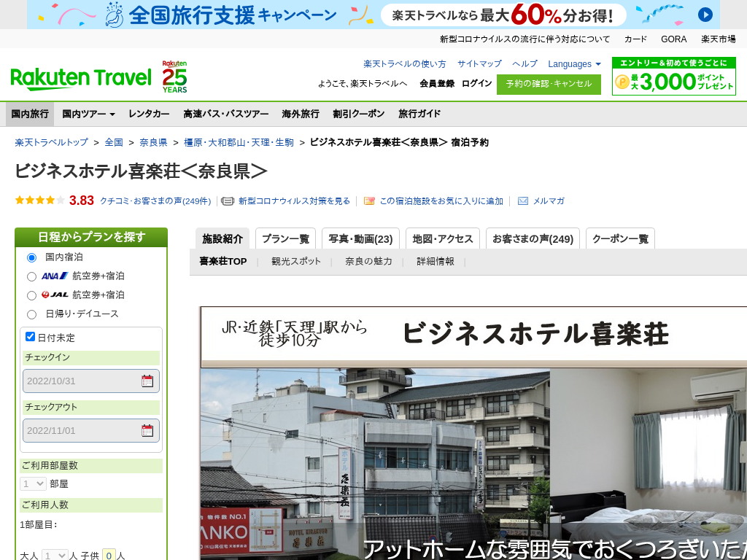This screenshot has width=747, height=560.
Task: Open the ヘルプ link
Action: [x=525, y=64]
